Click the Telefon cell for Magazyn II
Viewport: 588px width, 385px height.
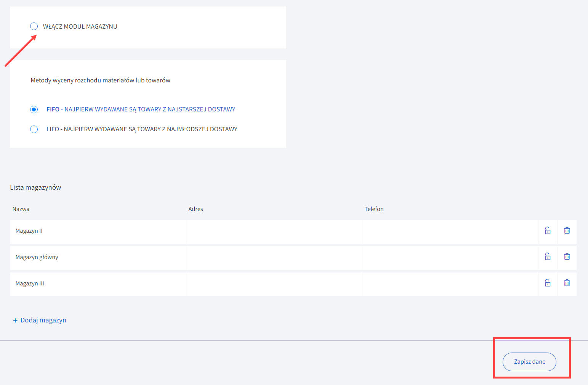(450, 231)
